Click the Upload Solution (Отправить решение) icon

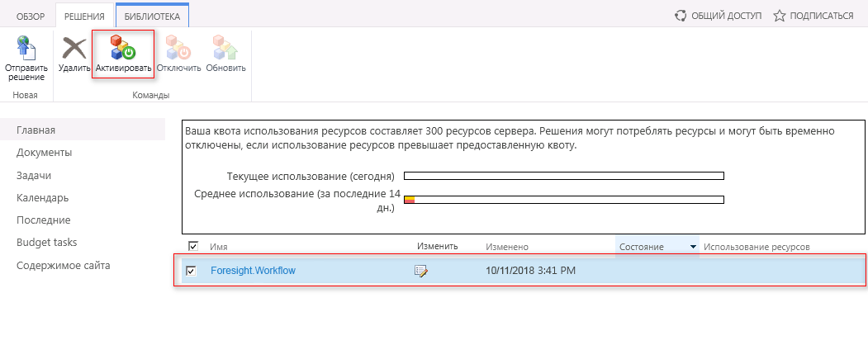click(26, 47)
